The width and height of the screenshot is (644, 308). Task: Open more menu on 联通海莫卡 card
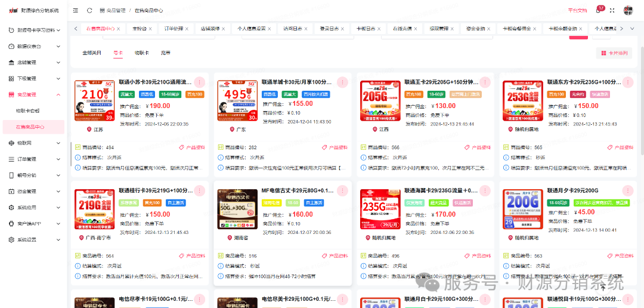(x=485, y=191)
